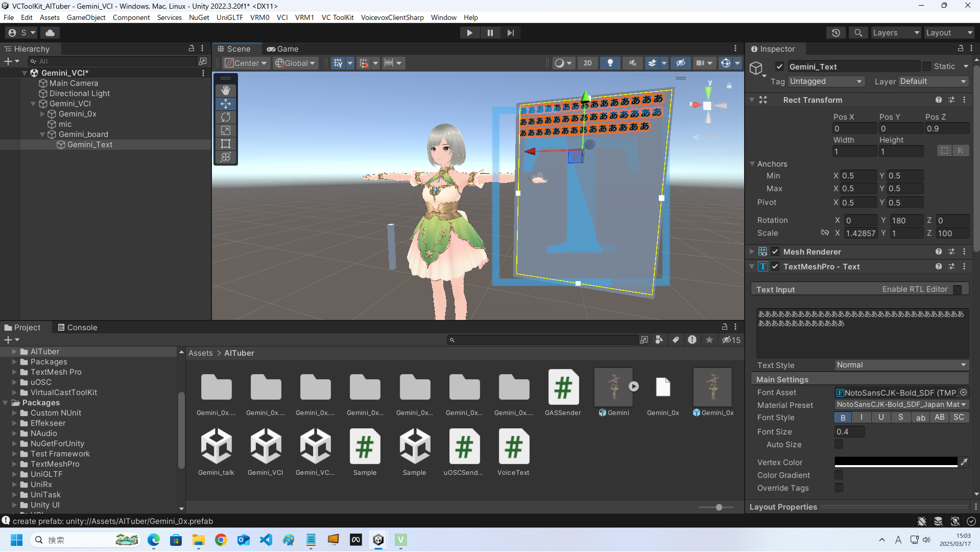The width and height of the screenshot is (980, 552).
Task: Disable the Mesh Renderer component checkbox
Action: 775,251
